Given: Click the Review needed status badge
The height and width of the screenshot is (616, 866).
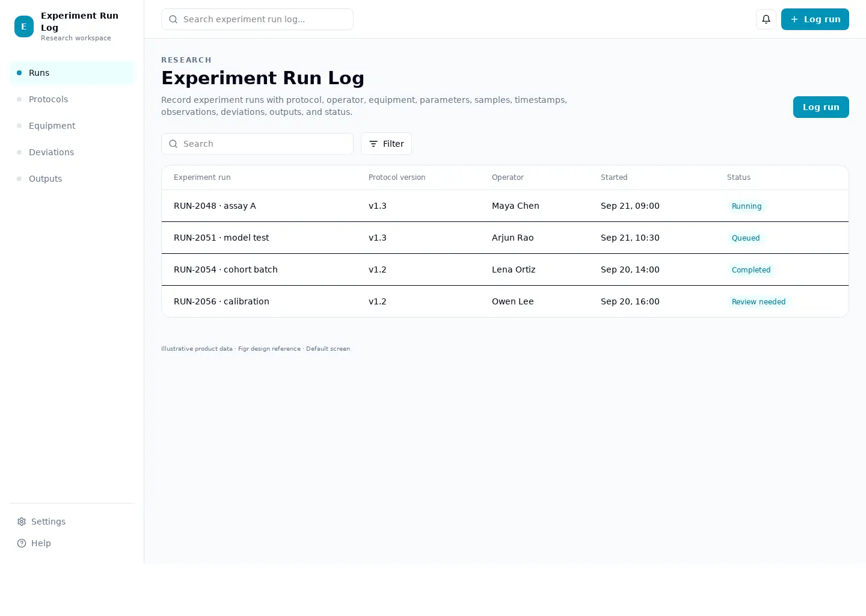Looking at the screenshot, I should (758, 302).
